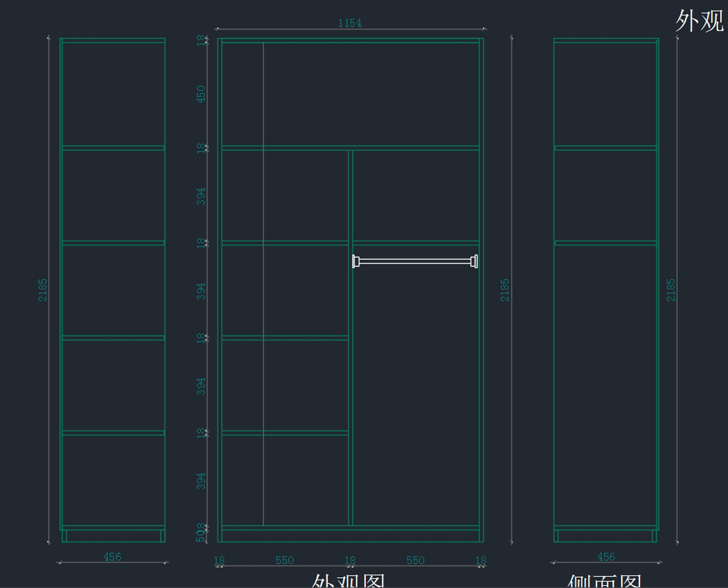Select the rightmost 18 dimension in the bottom row
Image resolution: width=728 pixels, height=588 pixels.
tap(480, 560)
